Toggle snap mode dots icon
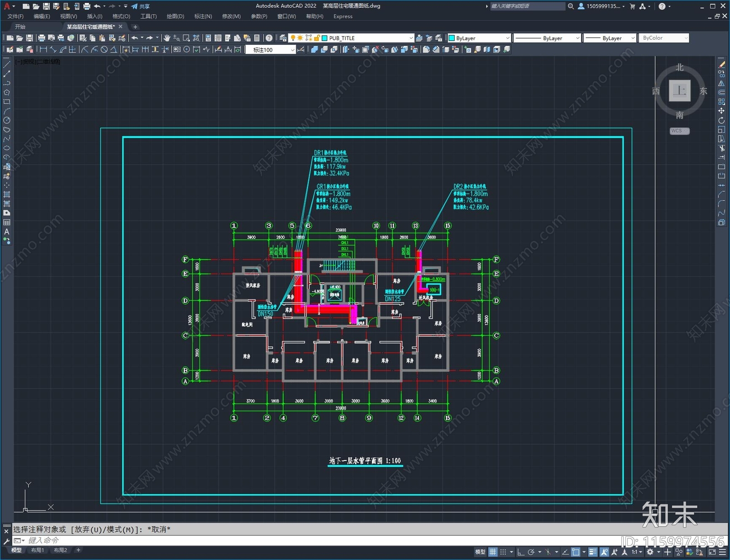 503,552
